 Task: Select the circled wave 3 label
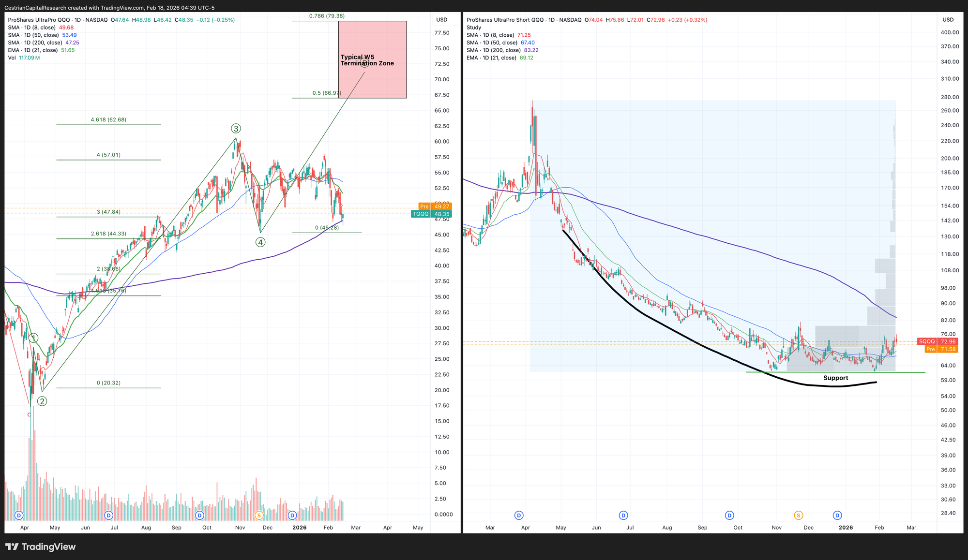coord(235,129)
